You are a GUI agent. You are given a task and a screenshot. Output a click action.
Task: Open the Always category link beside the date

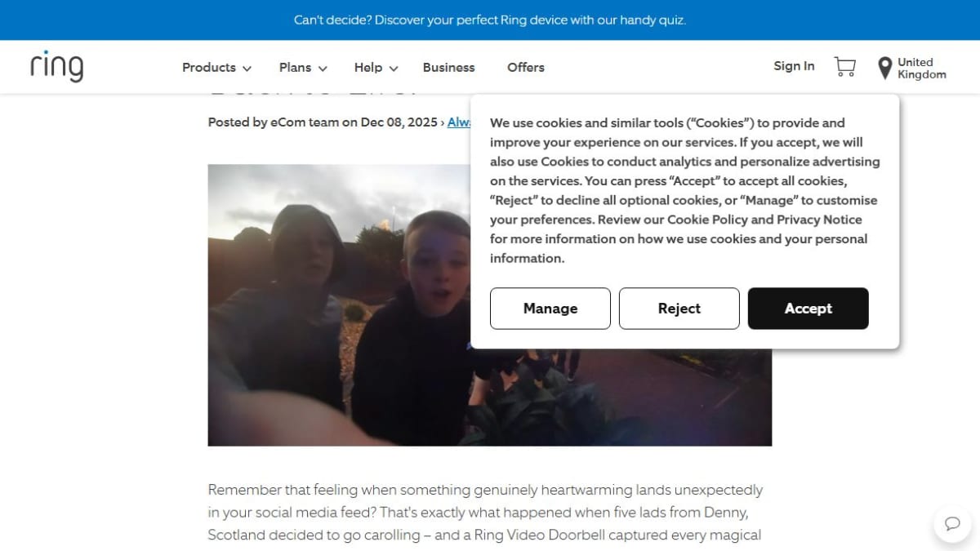(459, 122)
